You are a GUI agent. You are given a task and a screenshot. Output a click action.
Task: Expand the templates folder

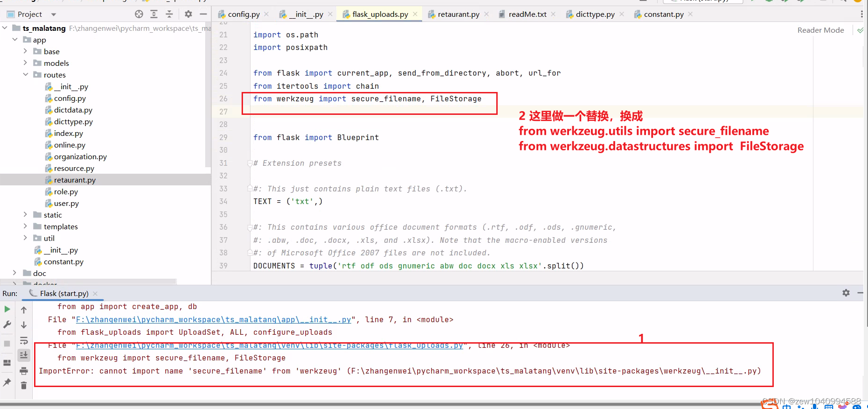(26, 226)
